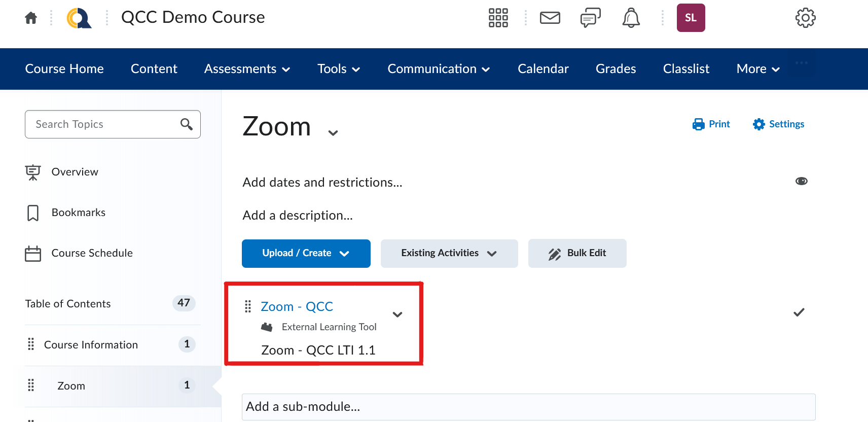This screenshot has height=422, width=868.
Task: Open the More menu
Action: coord(758,69)
